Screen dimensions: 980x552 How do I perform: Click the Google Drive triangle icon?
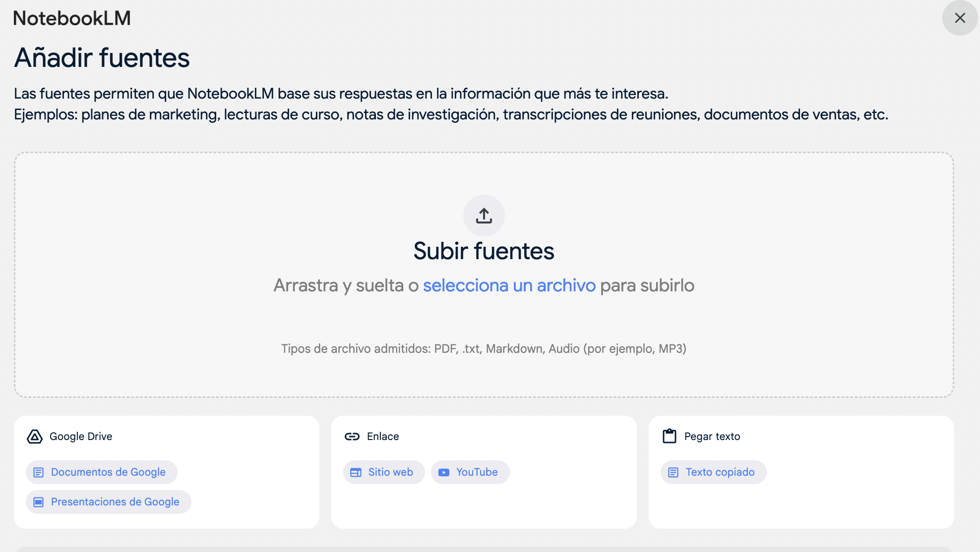(35, 437)
